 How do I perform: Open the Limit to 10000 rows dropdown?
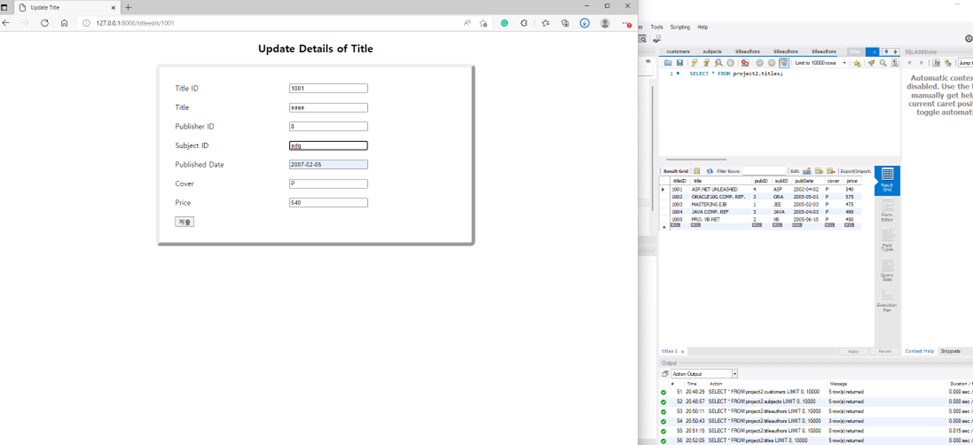[820, 63]
